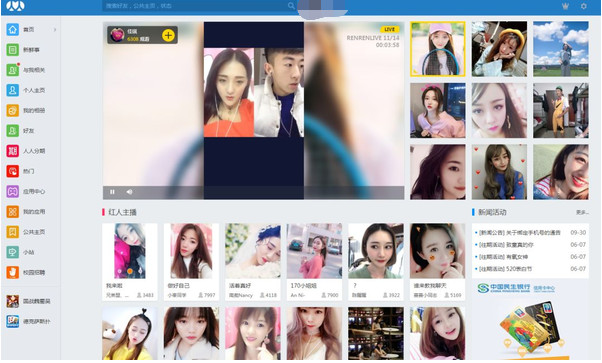Pause the live video stream
602x363 pixels.
click(112, 192)
